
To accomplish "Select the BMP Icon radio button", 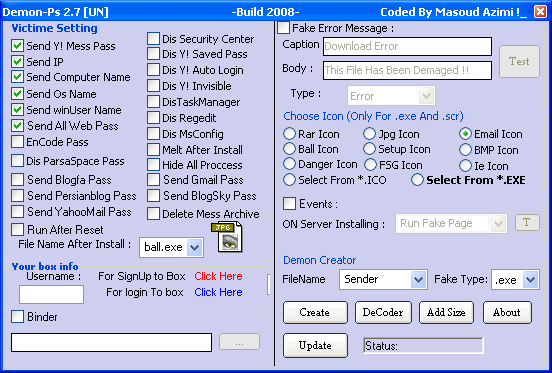I will tap(465, 150).
